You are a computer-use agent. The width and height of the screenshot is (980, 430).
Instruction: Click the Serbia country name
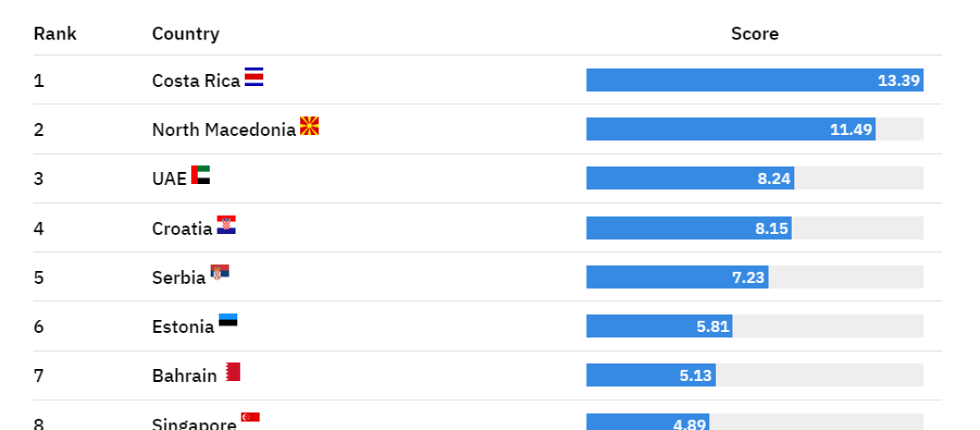[x=179, y=278]
